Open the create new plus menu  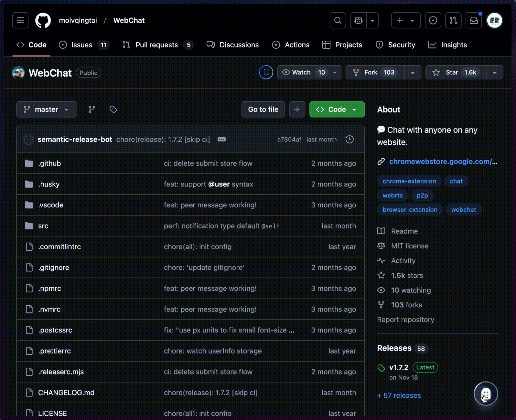pos(406,20)
